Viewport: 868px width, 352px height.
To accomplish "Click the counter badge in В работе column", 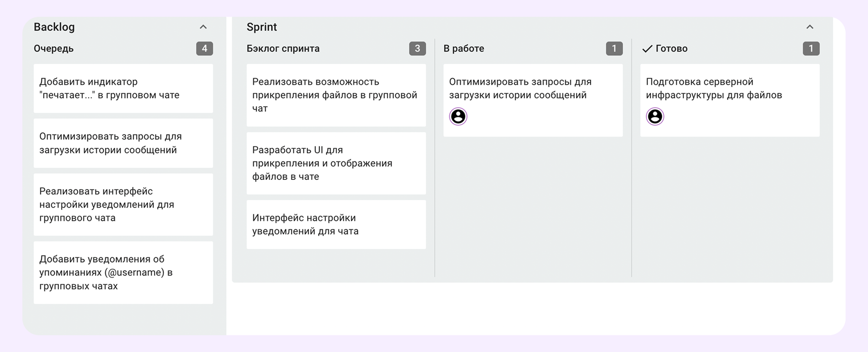I will [x=614, y=49].
